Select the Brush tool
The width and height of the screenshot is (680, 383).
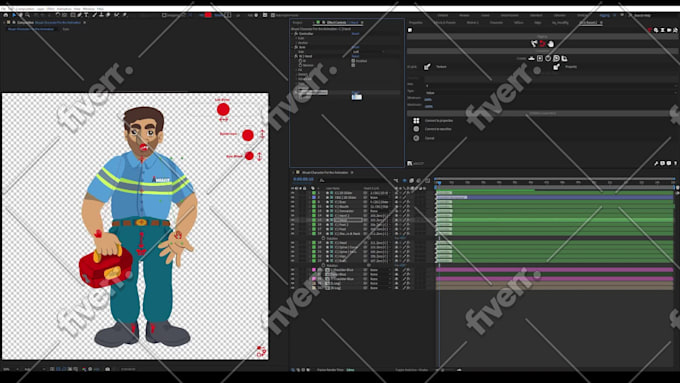[x=94, y=15]
